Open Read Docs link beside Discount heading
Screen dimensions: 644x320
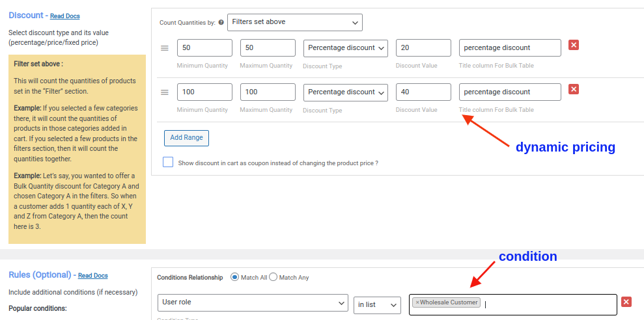pos(65,16)
